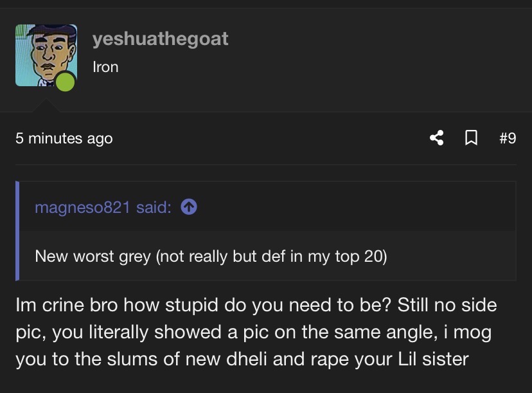
Task: Expand the quoted text starting New worst grey
Action: pos(211,256)
